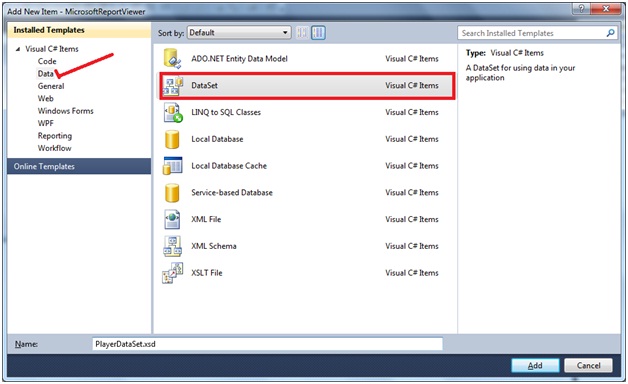Click the Local Database Cache icon
The image size is (628, 384).
(x=173, y=166)
